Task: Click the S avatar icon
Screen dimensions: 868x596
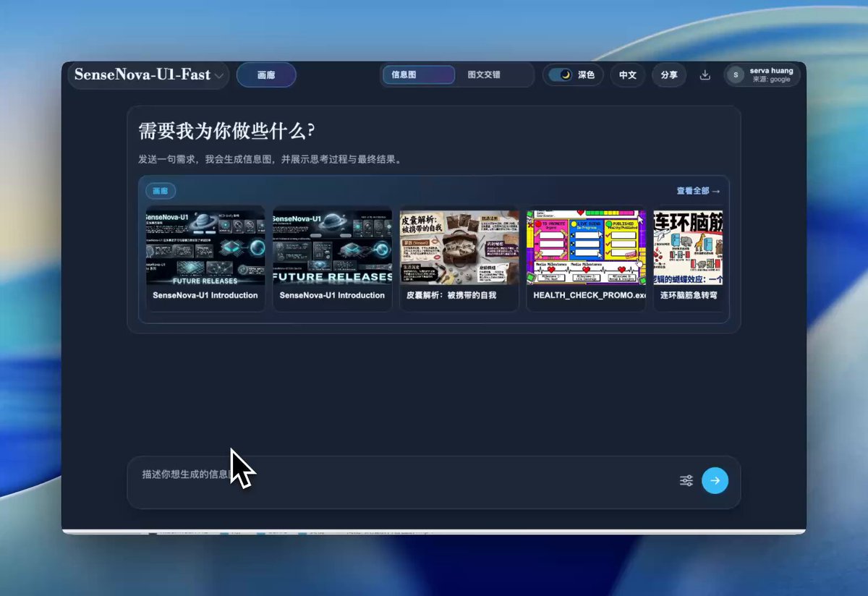Action: [736, 74]
